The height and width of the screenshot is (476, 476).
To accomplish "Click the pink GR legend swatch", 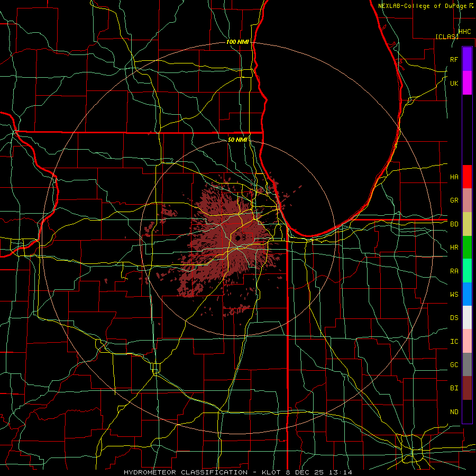I will (467, 200).
